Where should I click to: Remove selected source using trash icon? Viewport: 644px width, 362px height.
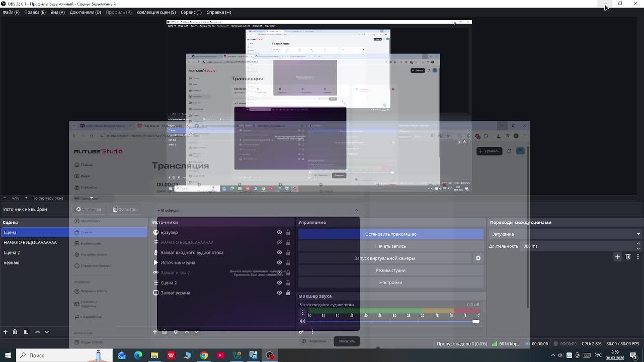tap(165, 332)
